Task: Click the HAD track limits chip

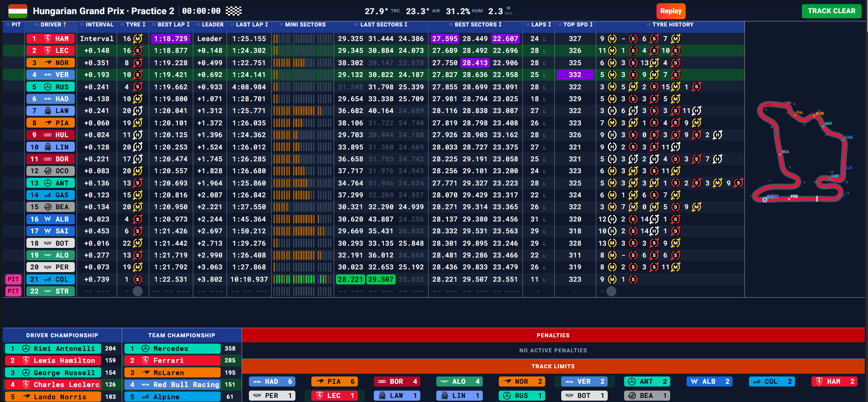Action: 272,381
